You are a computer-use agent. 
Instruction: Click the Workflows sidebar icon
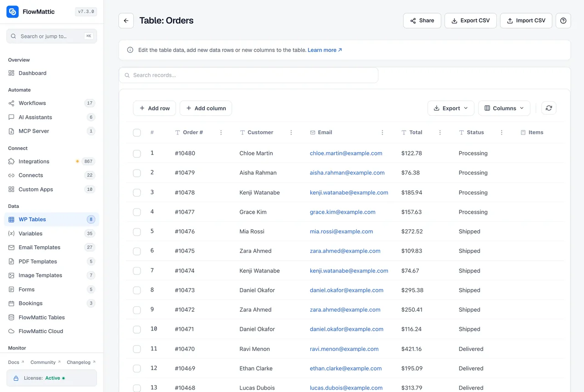[11, 103]
